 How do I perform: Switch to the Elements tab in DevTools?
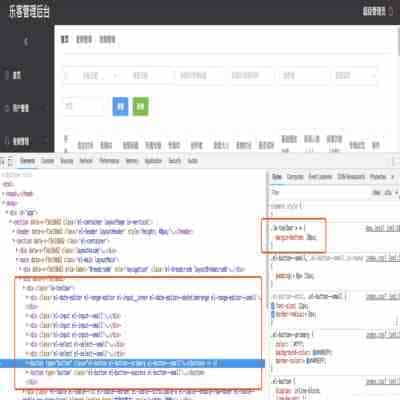click(x=27, y=161)
